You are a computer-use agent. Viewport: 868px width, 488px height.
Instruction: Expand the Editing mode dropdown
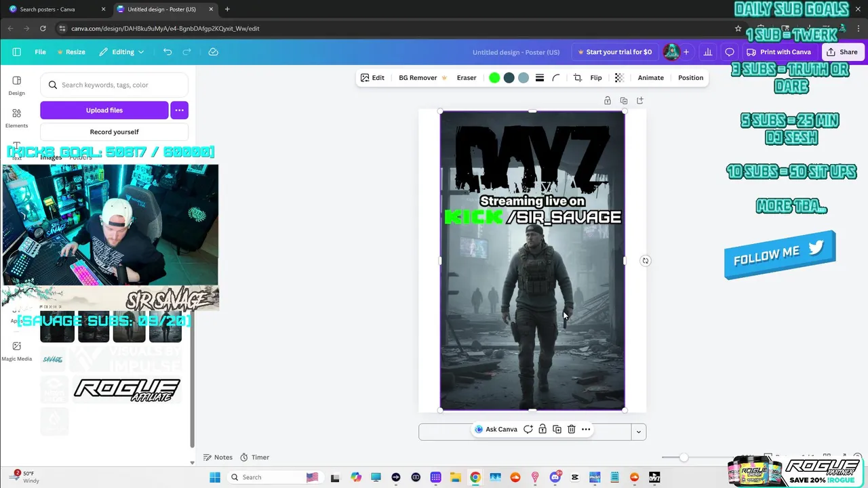121,52
